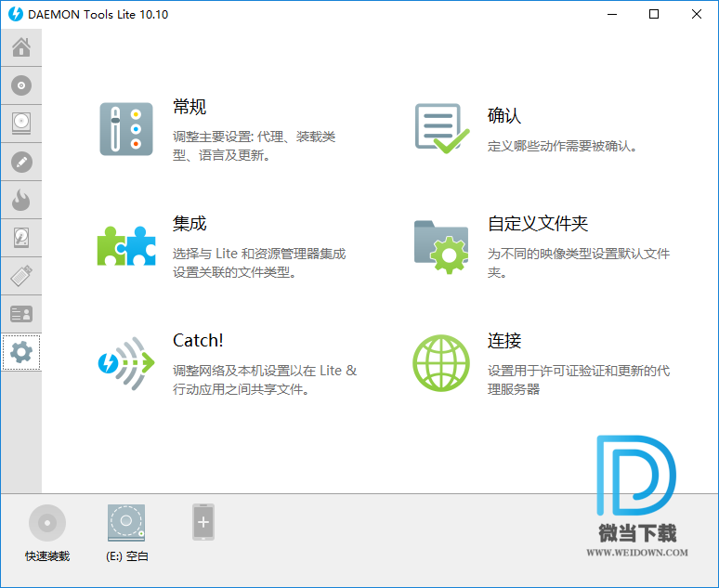This screenshot has height=588, width=719.
Task: Open the Images disc icon in sidebar
Action: [x=21, y=85]
